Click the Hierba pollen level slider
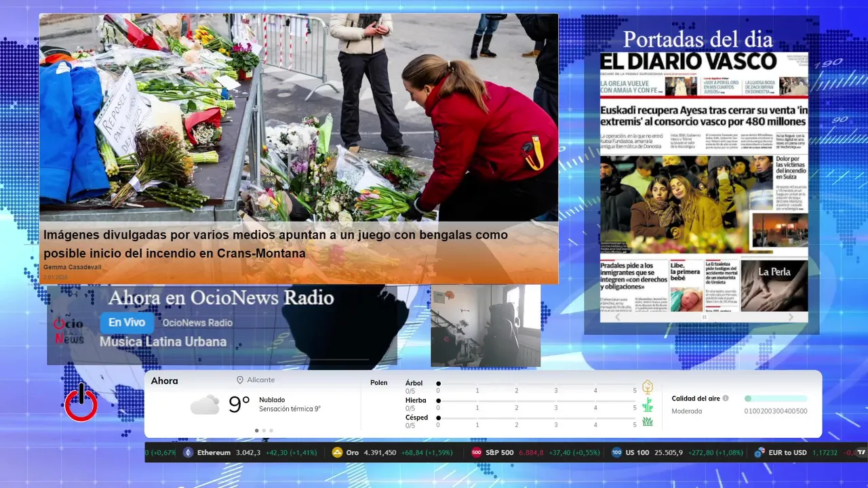 536,401
